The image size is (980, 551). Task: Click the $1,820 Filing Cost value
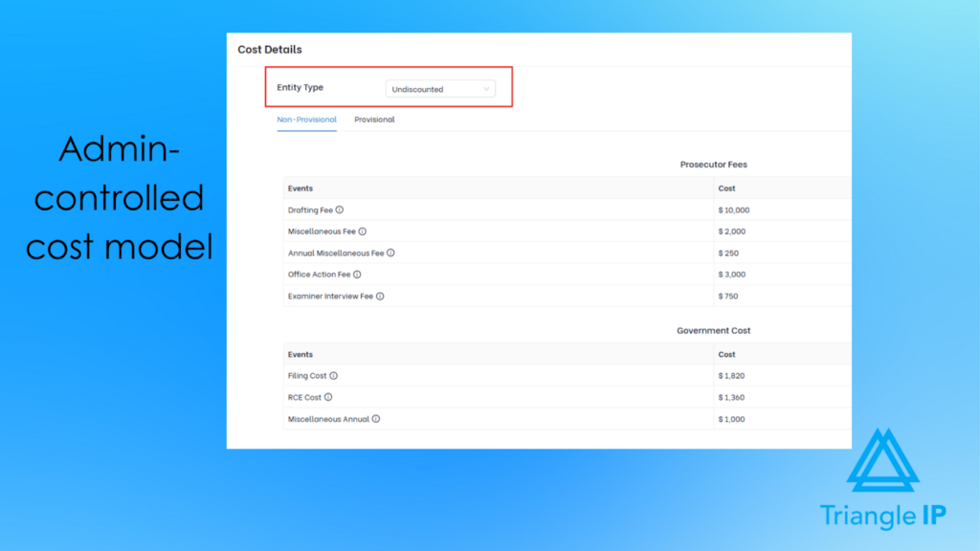coord(729,375)
